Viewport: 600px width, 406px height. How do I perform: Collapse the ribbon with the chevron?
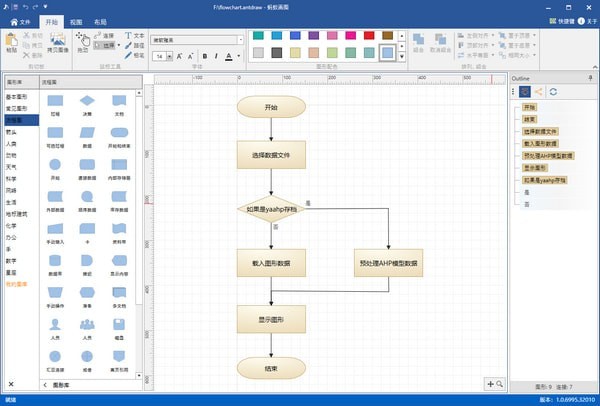pyautogui.click(x=595, y=67)
